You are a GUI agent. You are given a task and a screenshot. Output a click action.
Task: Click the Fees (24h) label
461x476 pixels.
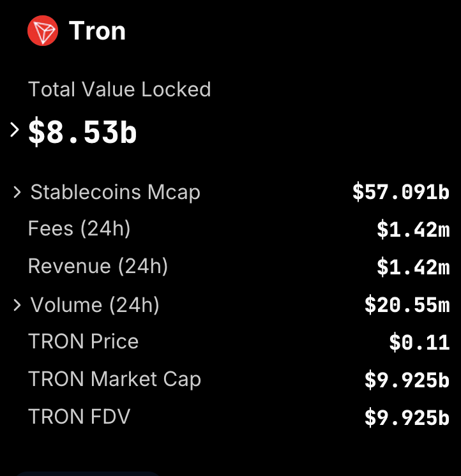click(79, 228)
